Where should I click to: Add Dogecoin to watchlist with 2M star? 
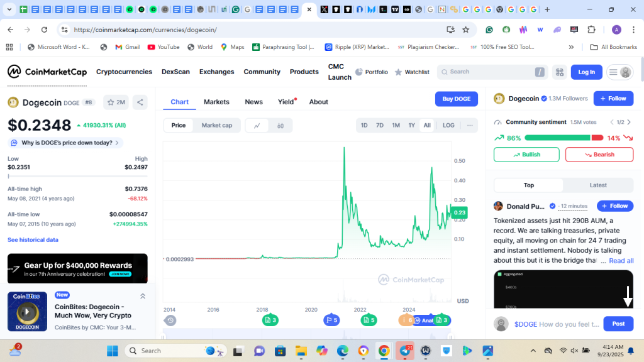tap(116, 102)
